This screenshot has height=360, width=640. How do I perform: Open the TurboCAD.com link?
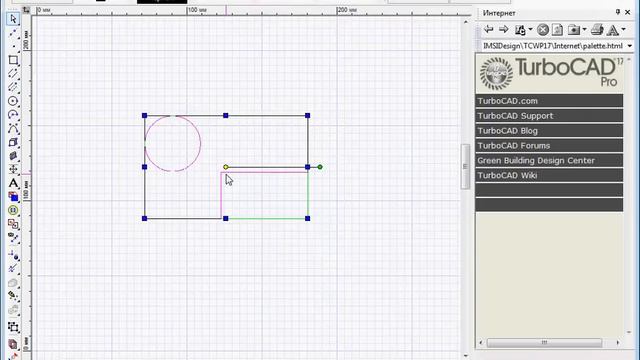pyautogui.click(x=549, y=101)
